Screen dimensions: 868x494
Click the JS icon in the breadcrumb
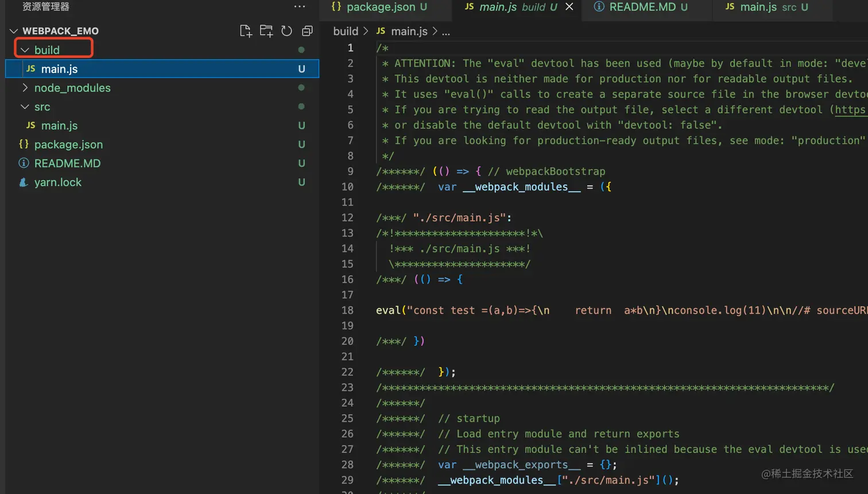click(x=381, y=31)
